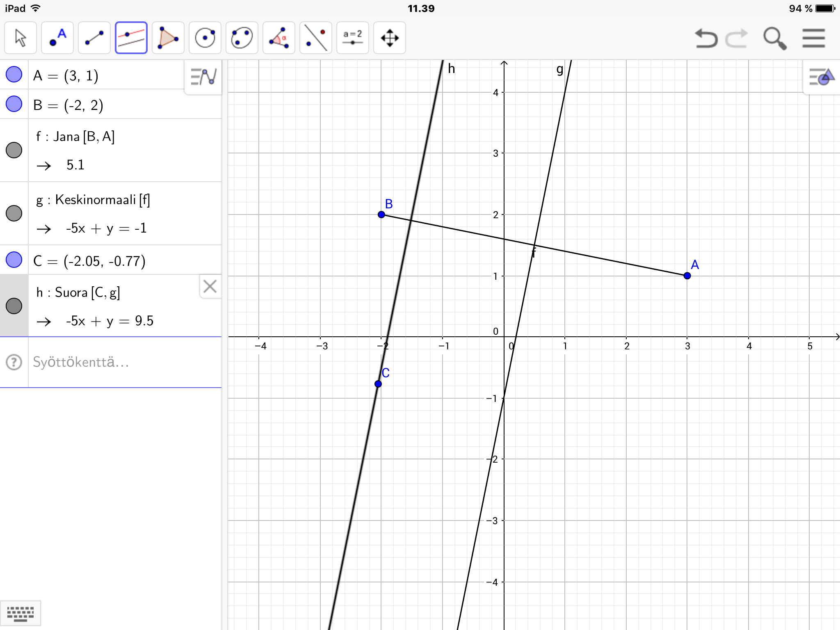Viewport: 840px width, 630px height.
Task: Select the Line through two points tool
Action: click(94, 38)
